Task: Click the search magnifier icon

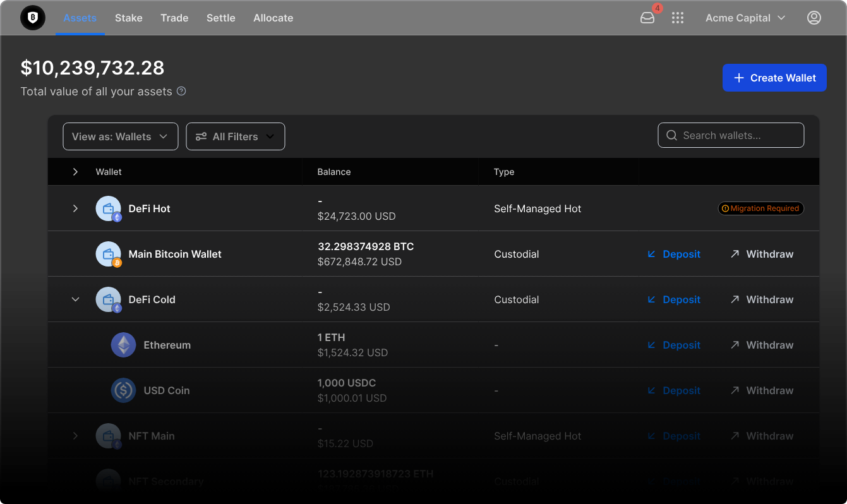Action: click(x=671, y=135)
